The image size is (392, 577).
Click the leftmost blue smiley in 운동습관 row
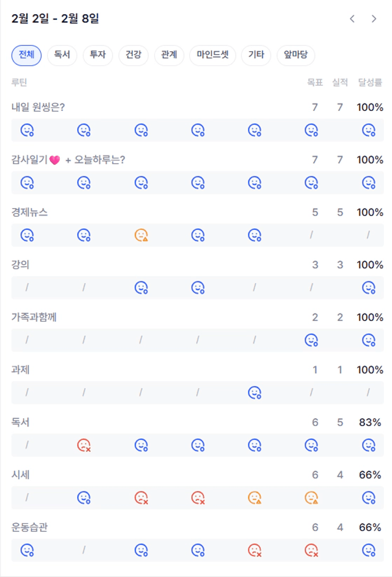[27, 550]
